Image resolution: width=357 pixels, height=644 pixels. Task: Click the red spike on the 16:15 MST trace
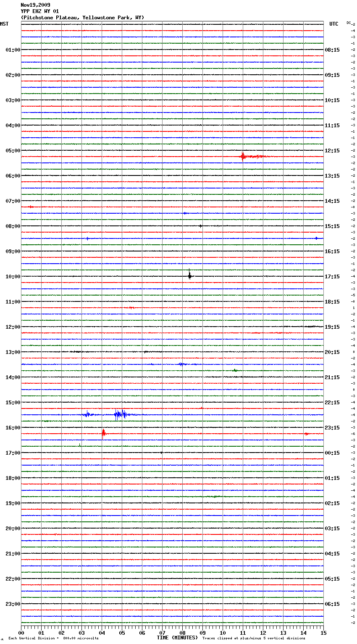[x=103, y=434]
